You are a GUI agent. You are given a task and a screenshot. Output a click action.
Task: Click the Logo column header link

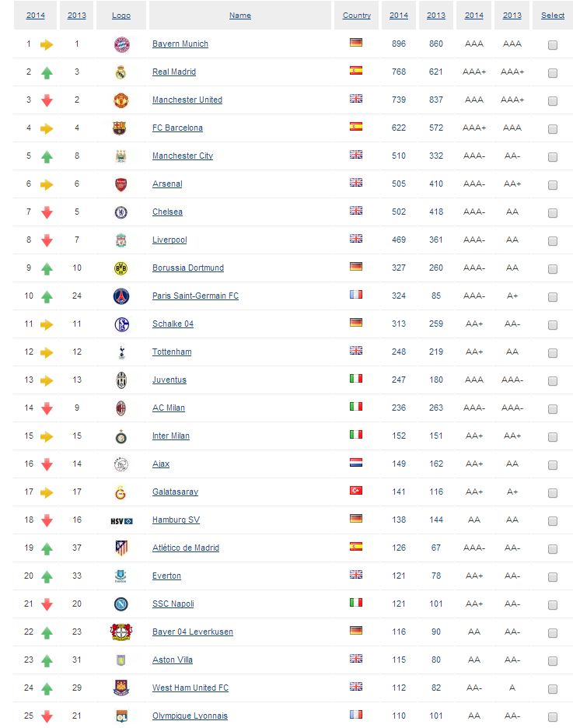pos(121,16)
